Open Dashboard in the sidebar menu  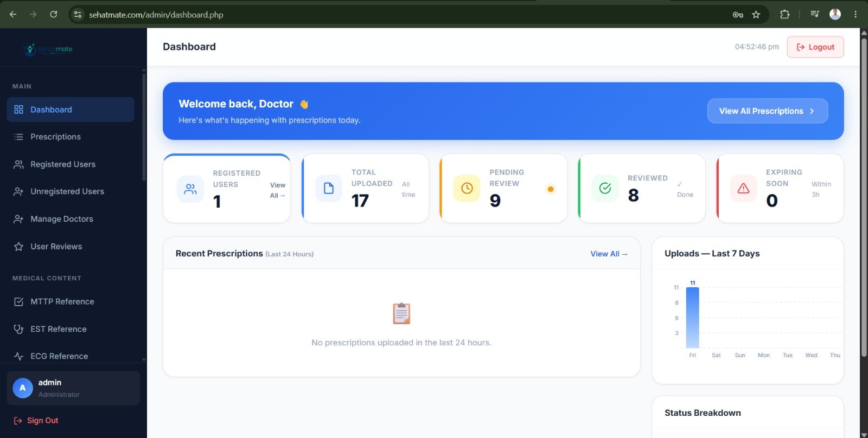click(71, 110)
